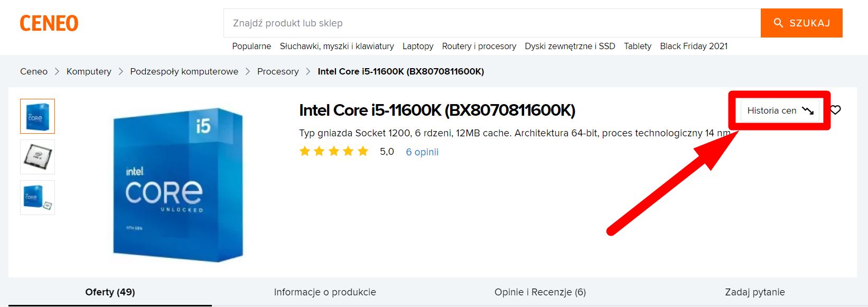This screenshot has width=868, height=307.
Task: Focus the product search input field
Action: pos(491,23)
